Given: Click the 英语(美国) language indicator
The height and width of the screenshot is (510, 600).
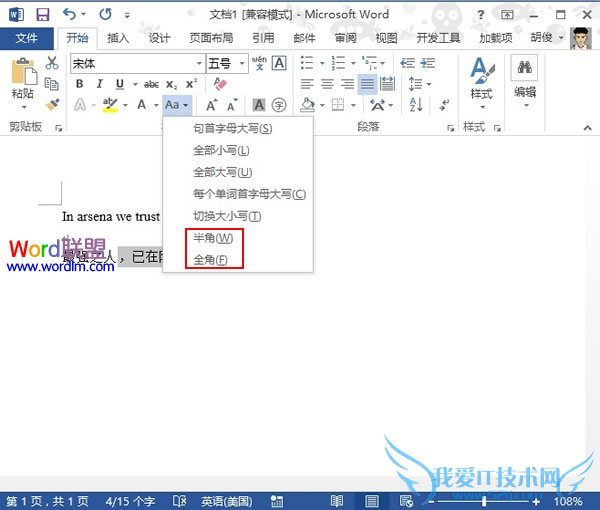Looking at the screenshot, I should pos(227,500).
